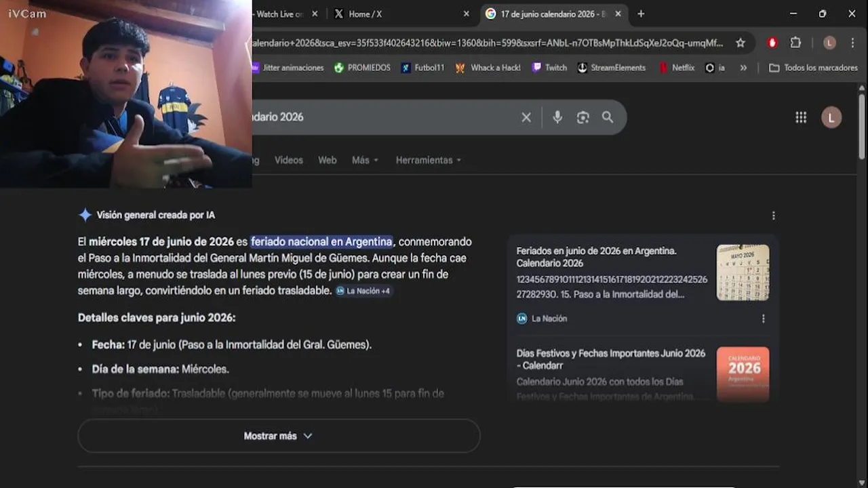Show more bookmarks with chevron
The image size is (868, 488).
744,68
